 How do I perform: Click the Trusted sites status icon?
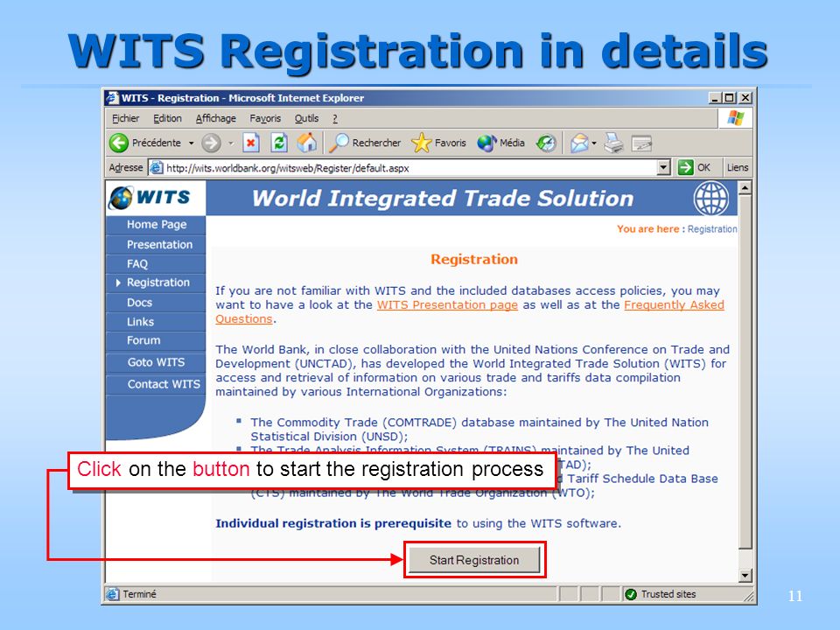tap(631, 594)
